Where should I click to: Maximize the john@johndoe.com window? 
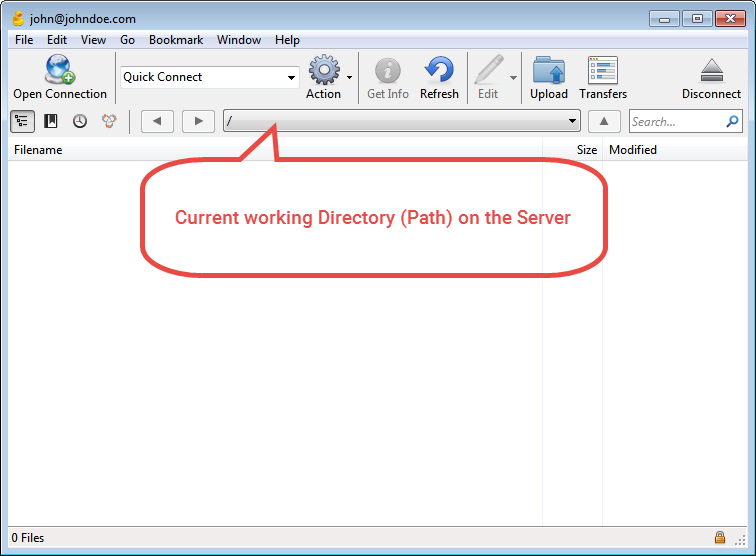click(697, 19)
